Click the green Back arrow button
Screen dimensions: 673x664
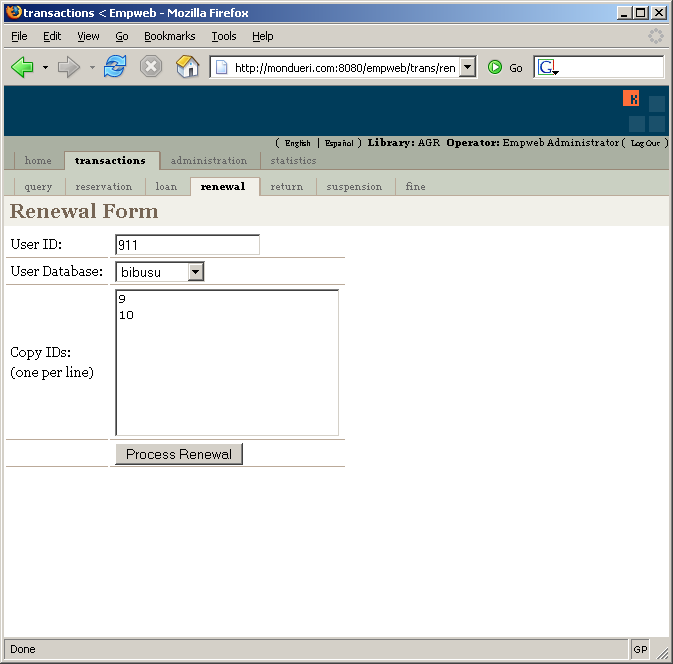click(22, 67)
